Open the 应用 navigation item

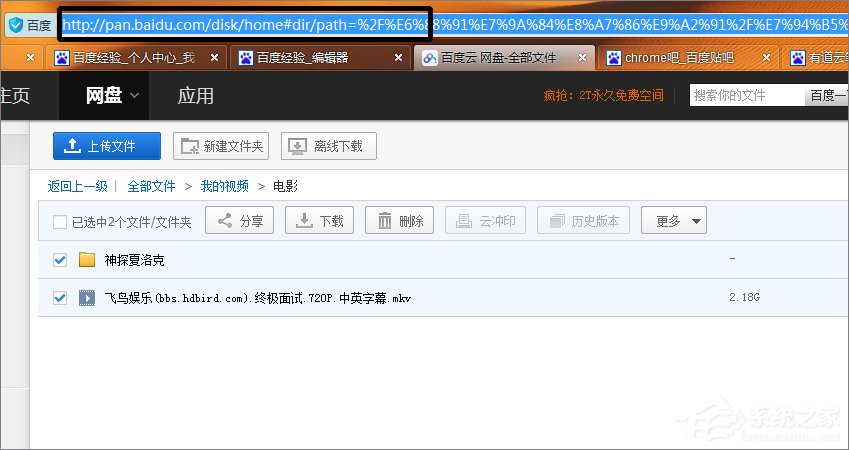coord(195,96)
